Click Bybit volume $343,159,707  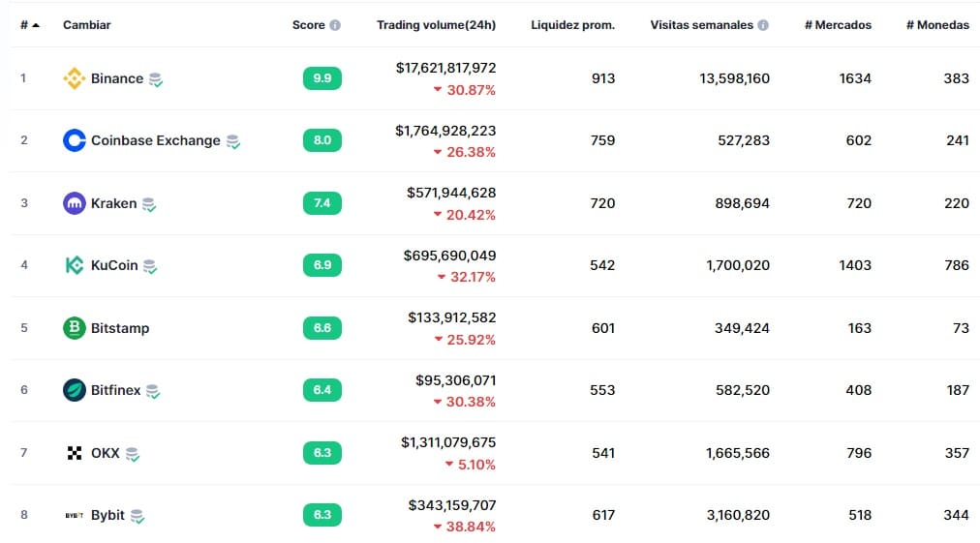[452, 505]
